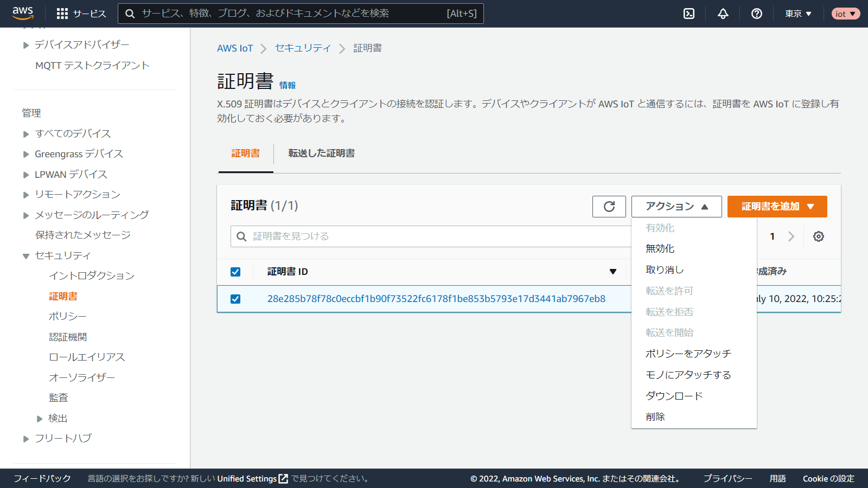Viewport: 868px width, 488px height.
Task: Open the 証明書を追加 dropdown button
Action: tap(777, 207)
